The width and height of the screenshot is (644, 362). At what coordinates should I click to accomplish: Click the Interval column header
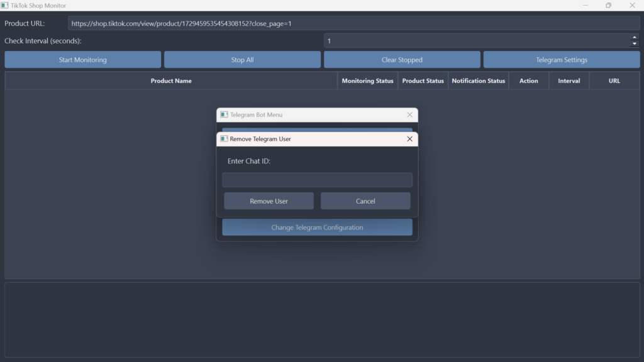tap(569, 81)
